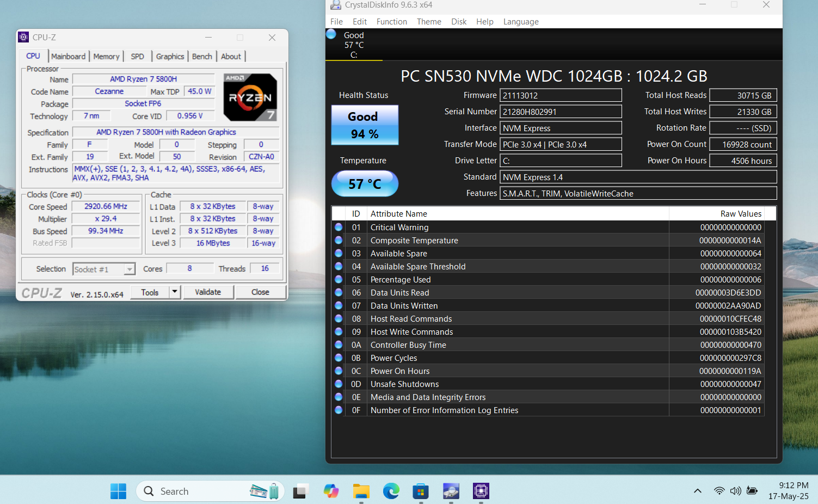Show hidden icons in the system tray
This screenshot has width=818, height=504.
click(697, 491)
